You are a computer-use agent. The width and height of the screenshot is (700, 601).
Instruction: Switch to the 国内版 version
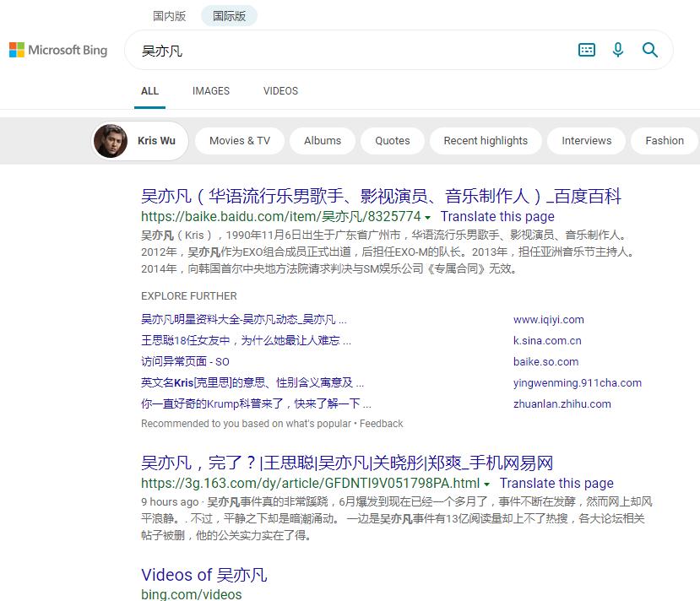[x=169, y=15]
